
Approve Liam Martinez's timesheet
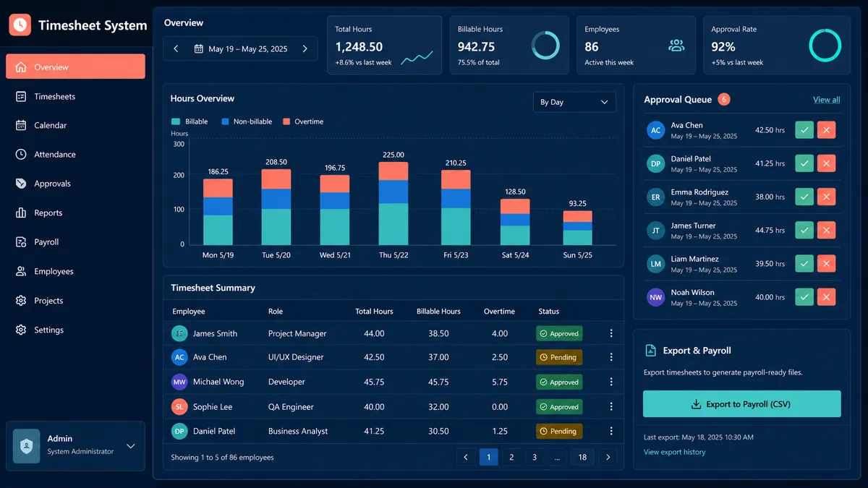pos(804,264)
